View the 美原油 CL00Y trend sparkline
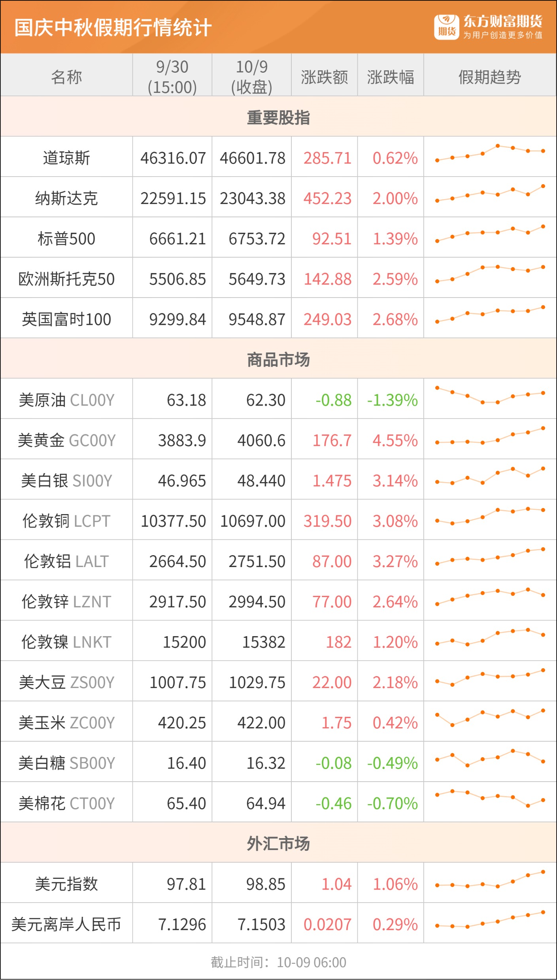This screenshot has width=557, height=980. click(490, 396)
